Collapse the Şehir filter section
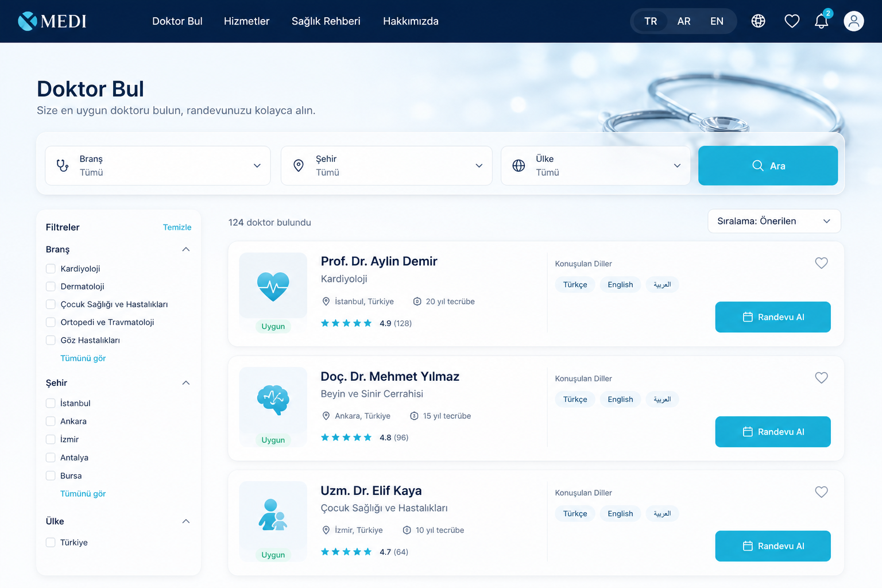Image resolution: width=882 pixels, height=588 pixels. point(185,383)
